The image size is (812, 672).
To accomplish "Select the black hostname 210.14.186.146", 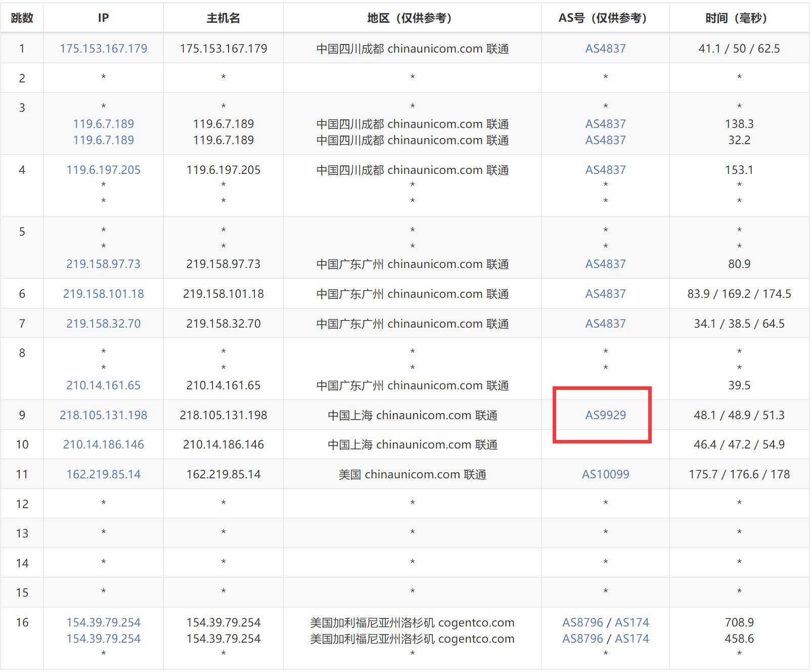I will pos(223,444).
